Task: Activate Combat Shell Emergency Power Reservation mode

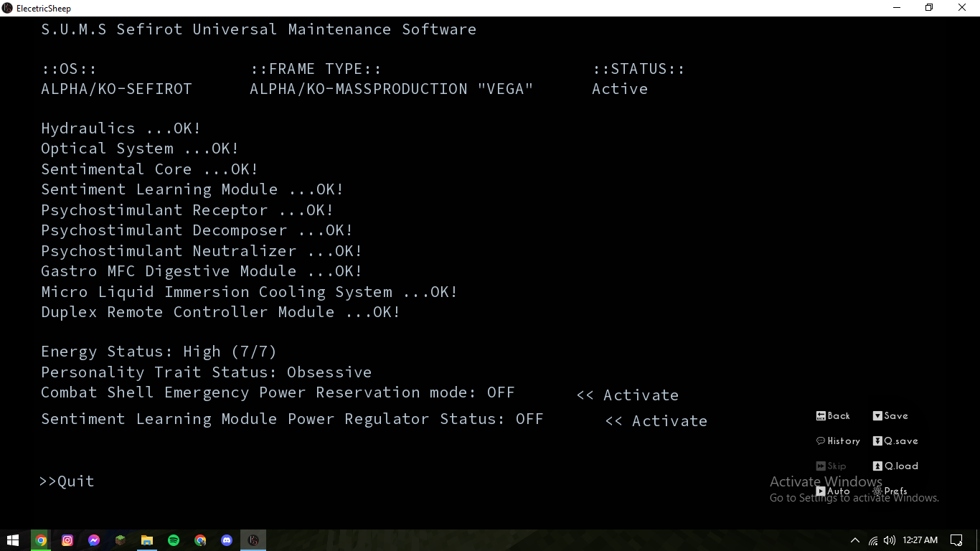Action: (x=628, y=395)
